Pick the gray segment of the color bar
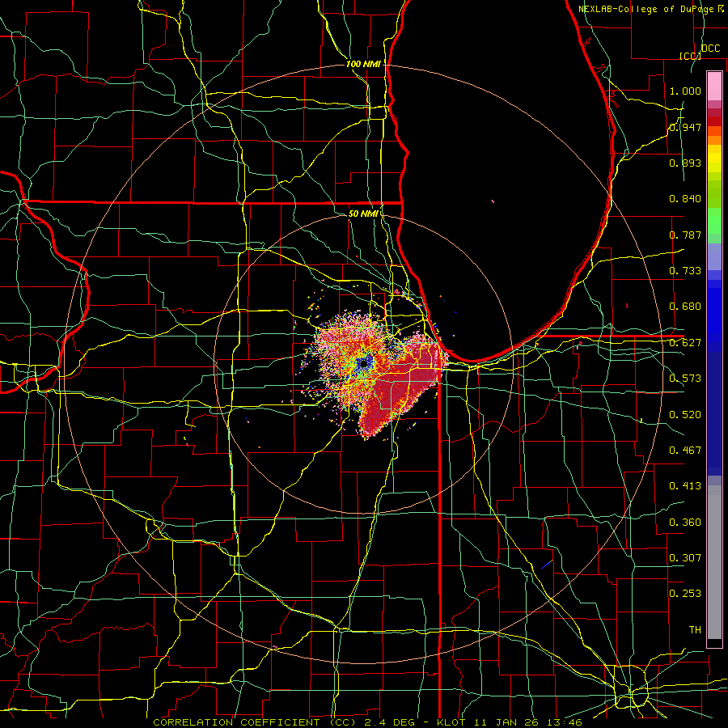The width and height of the screenshot is (728, 728). click(714, 562)
